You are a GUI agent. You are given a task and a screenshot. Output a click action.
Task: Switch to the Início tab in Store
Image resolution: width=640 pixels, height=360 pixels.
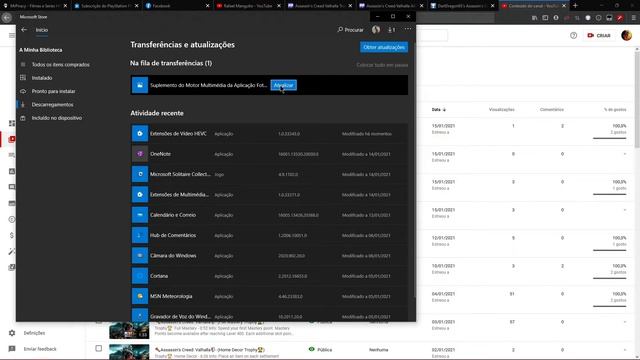(42, 30)
